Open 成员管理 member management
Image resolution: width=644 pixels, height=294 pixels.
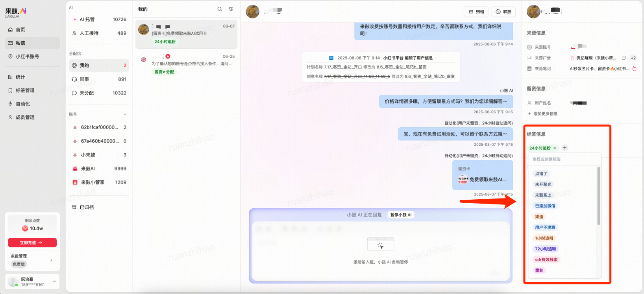pyautogui.click(x=32, y=117)
